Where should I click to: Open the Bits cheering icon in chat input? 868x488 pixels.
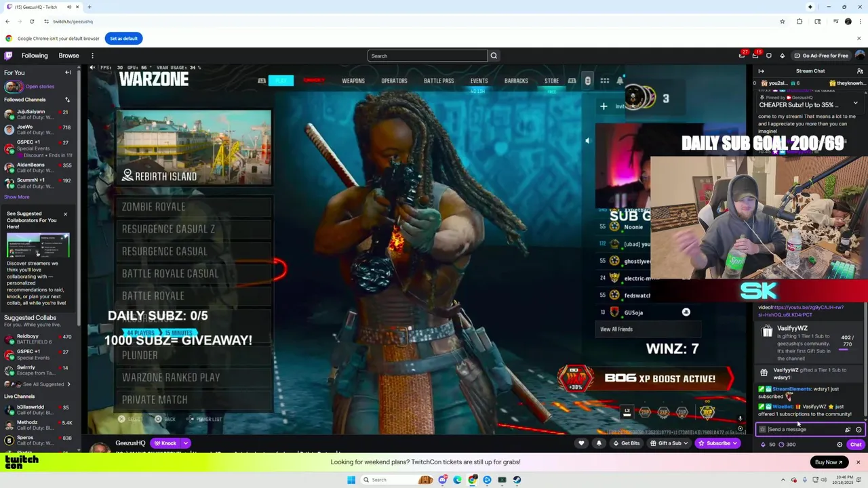848,429
